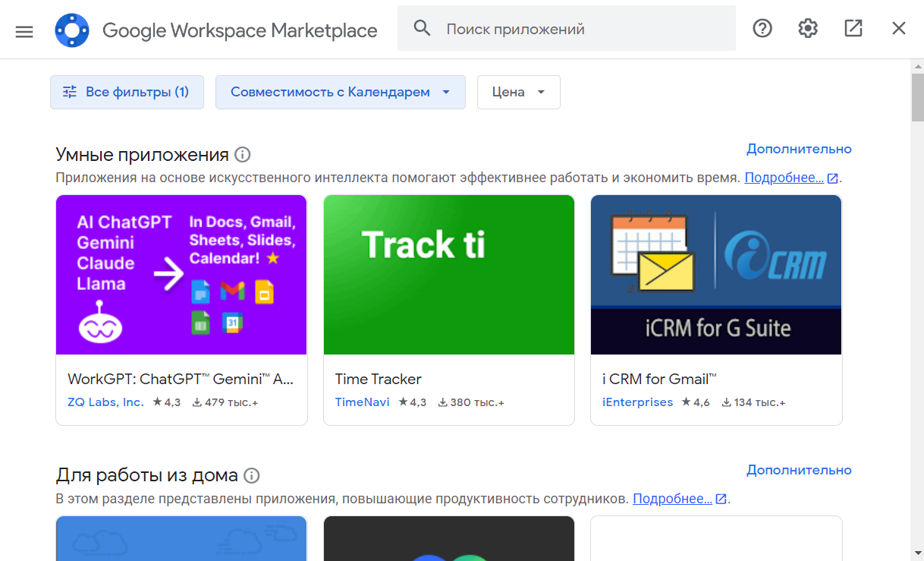Open the help question mark icon
Viewport: 924px width, 561px height.
tap(762, 29)
